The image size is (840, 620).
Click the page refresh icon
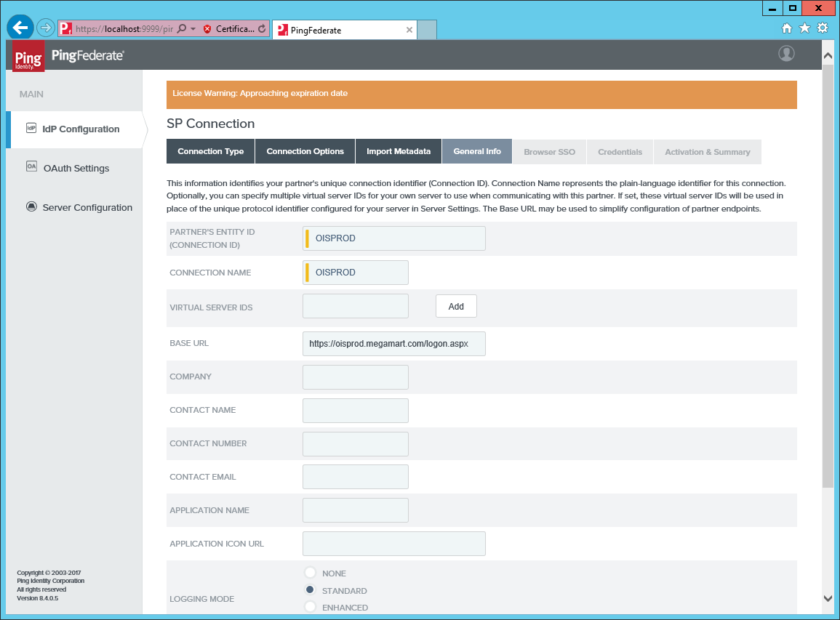[262, 29]
